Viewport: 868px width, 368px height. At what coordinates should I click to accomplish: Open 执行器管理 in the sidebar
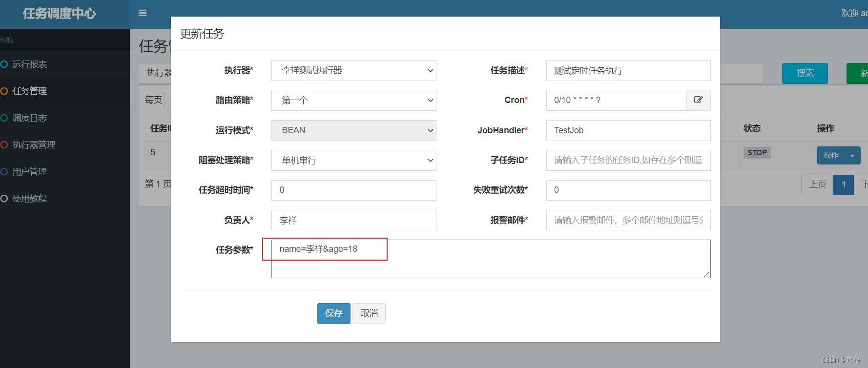click(x=34, y=145)
